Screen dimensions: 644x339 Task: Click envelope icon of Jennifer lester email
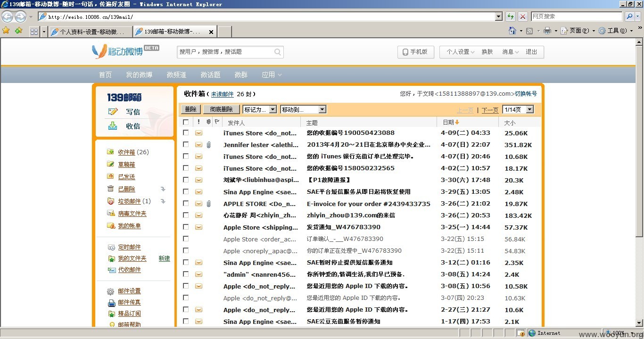coord(198,145)
